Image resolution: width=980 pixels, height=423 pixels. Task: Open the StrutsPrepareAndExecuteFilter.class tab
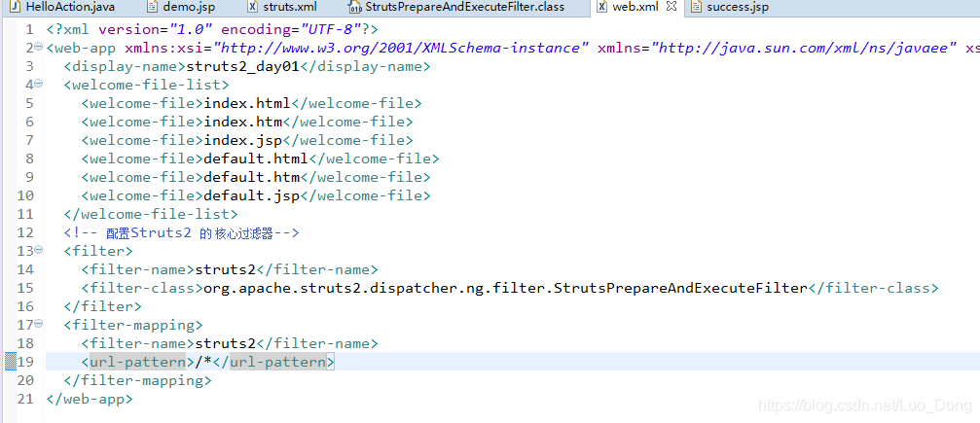[456, 8]
